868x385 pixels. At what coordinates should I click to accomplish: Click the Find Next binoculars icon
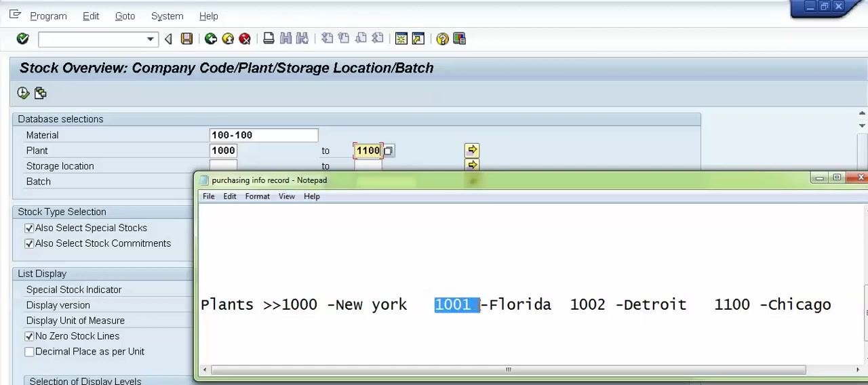pos(302,39)
